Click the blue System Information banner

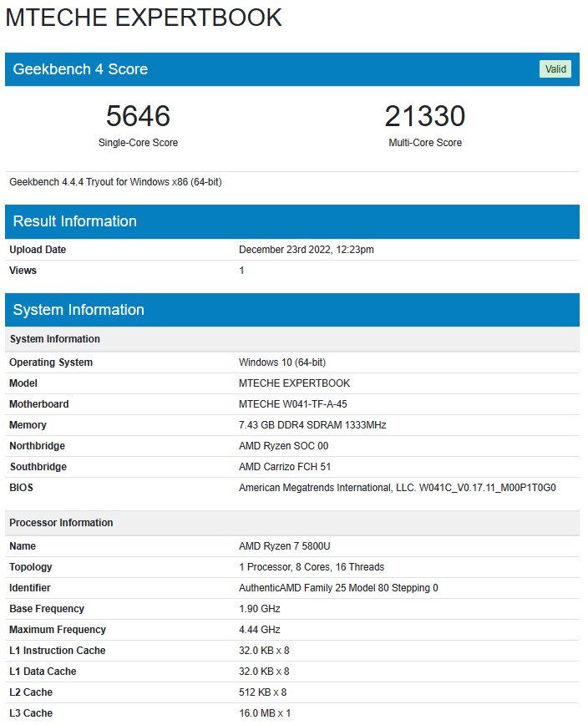[292, 310]
